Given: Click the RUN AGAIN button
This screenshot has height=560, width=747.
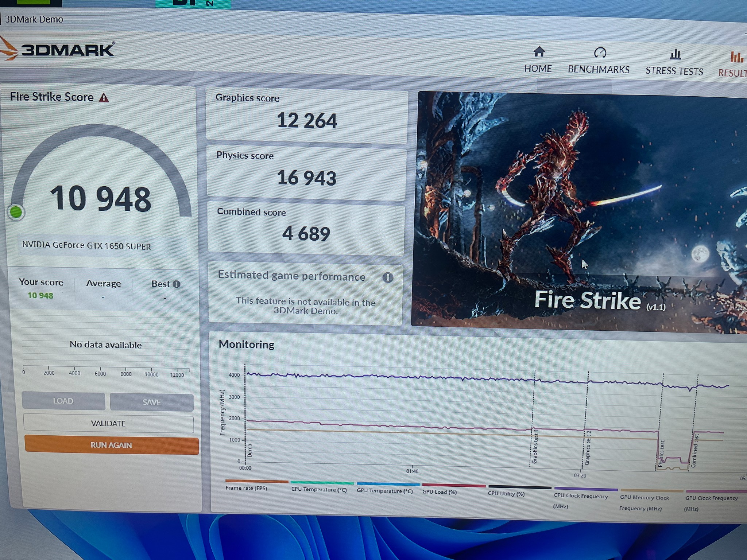Looking at the screenshot, I should [x=112, y=445].
